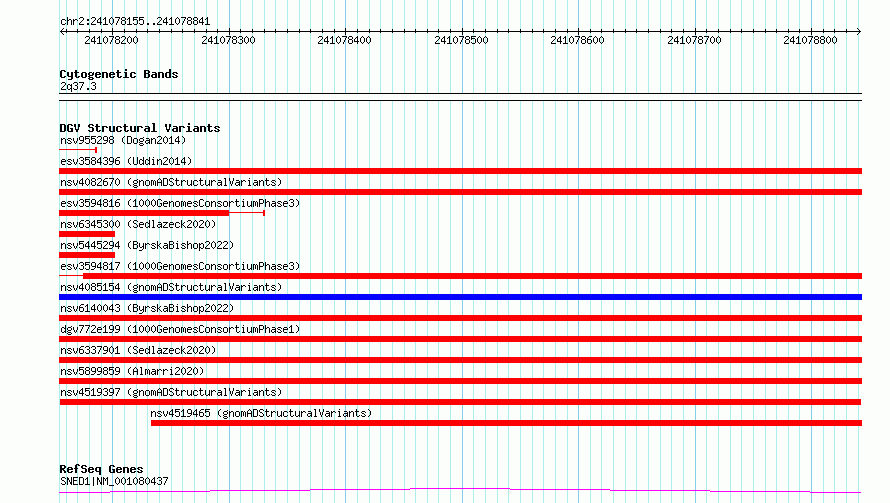Click the red bar below nsv4519397
Screen dimensions: 890x503
460,402
